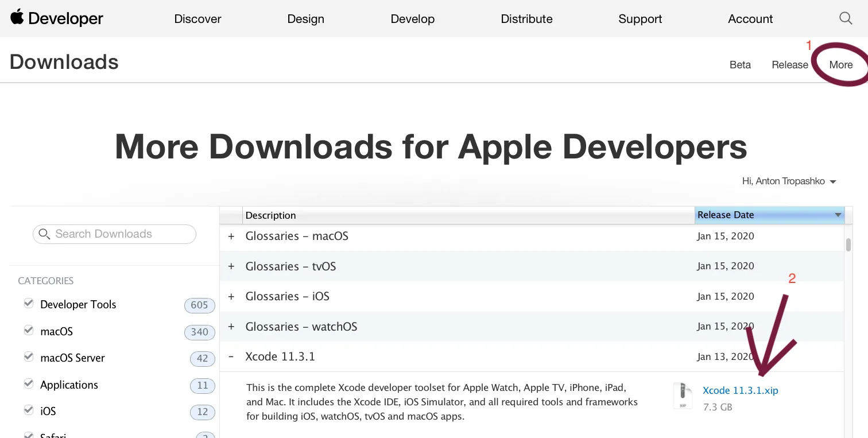Click the Applications count badge 11

pyautogui.click(x=202, y=385)
